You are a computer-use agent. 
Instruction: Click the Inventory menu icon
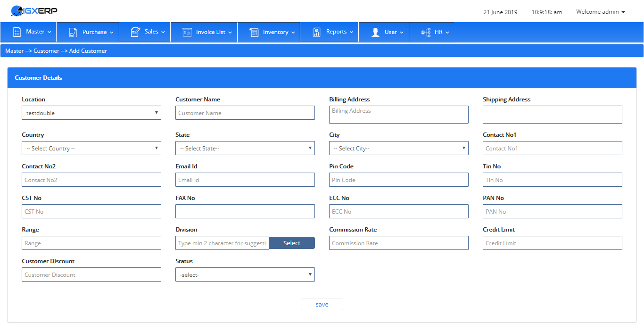point(254,32)
